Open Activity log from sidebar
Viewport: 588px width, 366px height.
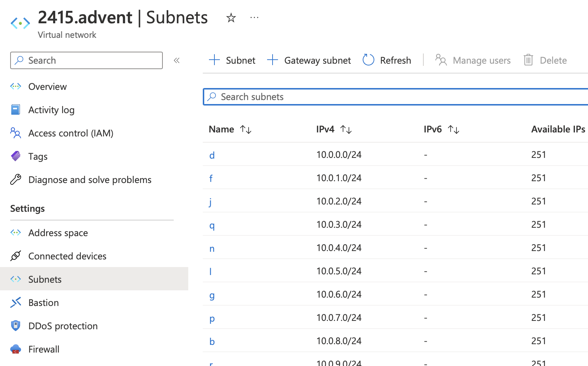click(x=51, y=110)
